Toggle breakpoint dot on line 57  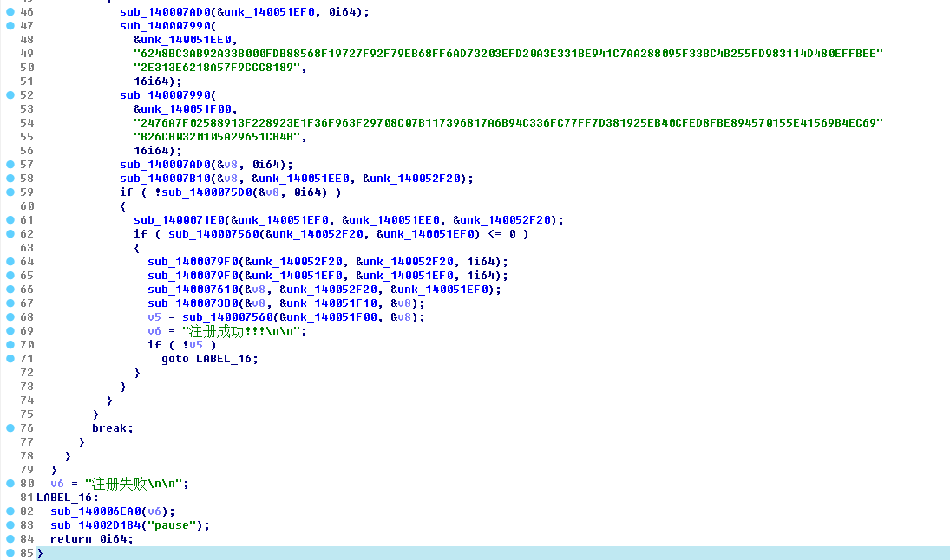(x=10, y=164)
